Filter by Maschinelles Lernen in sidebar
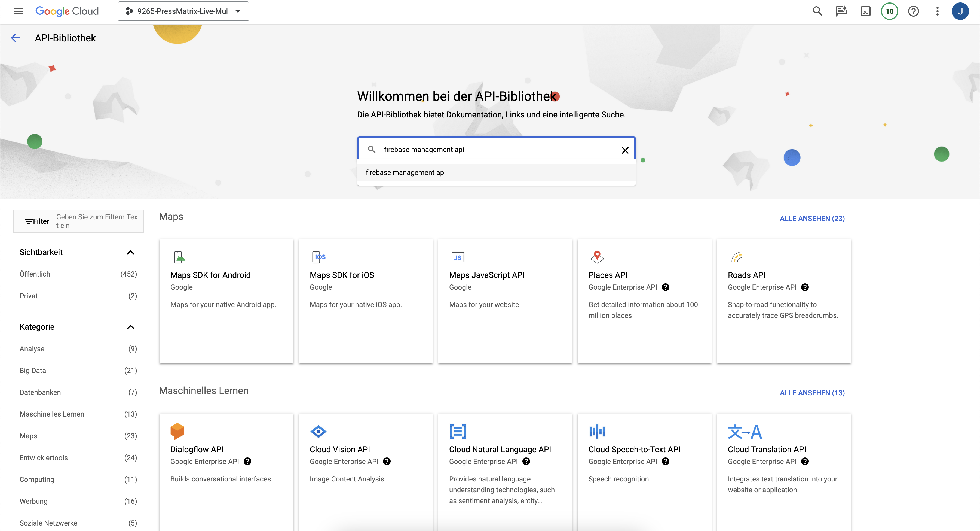The height and width of the screenshot is (531, 980). click(78, 414)
